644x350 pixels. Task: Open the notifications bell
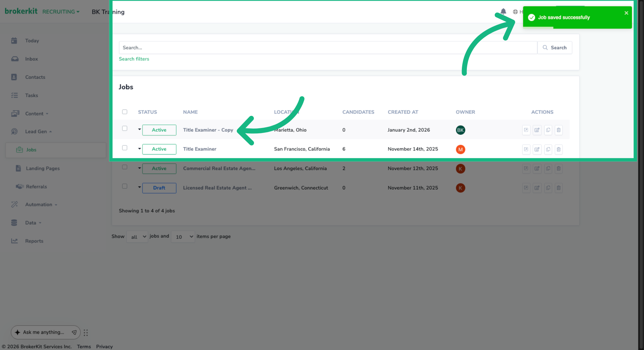point(503,12)
